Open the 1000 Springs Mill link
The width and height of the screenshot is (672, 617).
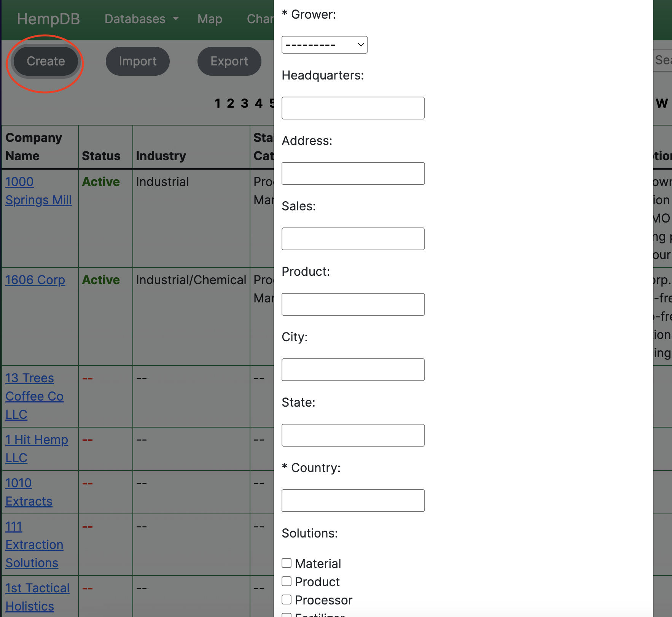coord(38,191)
